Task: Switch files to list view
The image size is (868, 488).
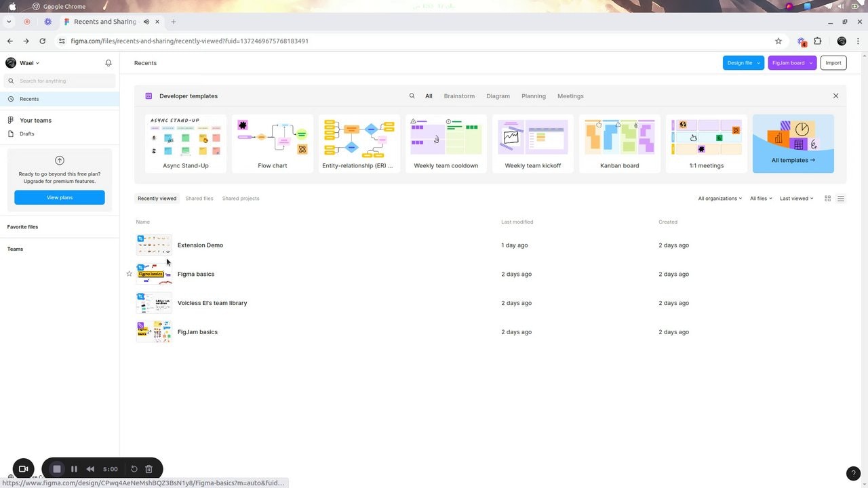Action: coord(841,198)
